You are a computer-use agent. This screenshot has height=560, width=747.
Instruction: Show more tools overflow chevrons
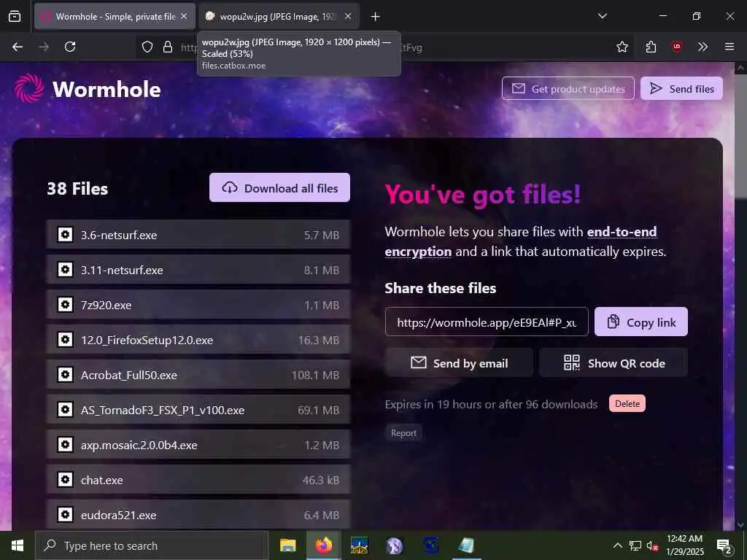tap(703, 47)
